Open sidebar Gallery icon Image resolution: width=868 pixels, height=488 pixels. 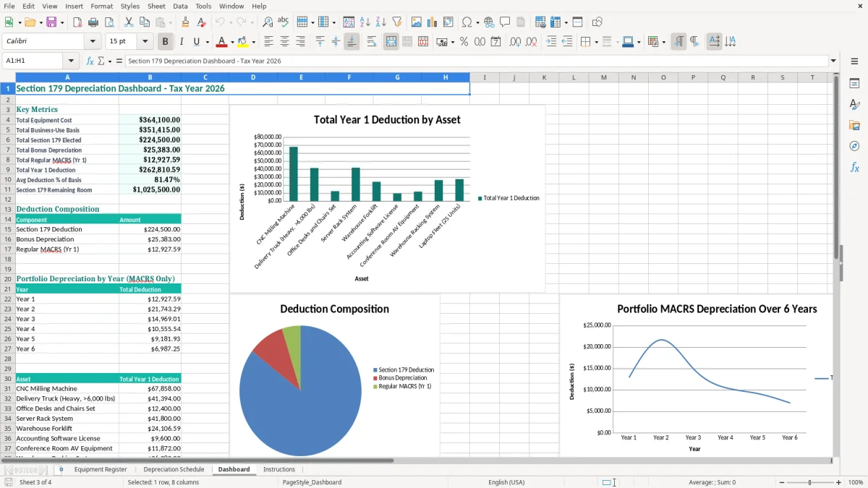point(854,125)
